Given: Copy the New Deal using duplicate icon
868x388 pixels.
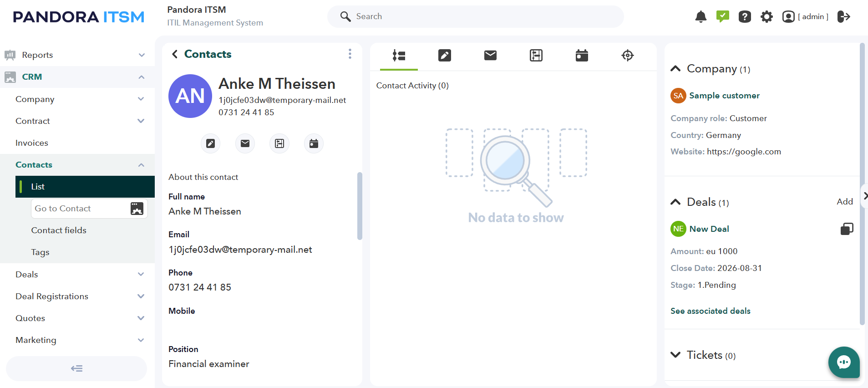Looking at the screenshot, I should (847, 229).
